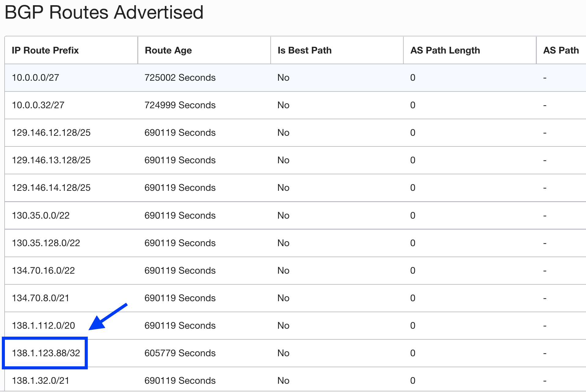Select the 10.0.0.32/27 route row
The width and height of the screenshot is (586, 392).
click(x=38, y=105)
